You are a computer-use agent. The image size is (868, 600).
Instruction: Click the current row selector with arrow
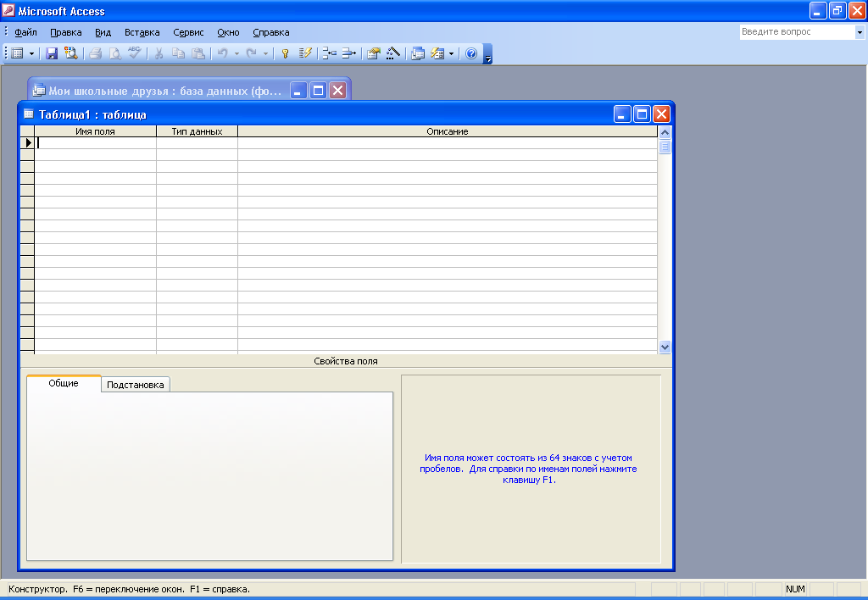click(x=27, y=143)
